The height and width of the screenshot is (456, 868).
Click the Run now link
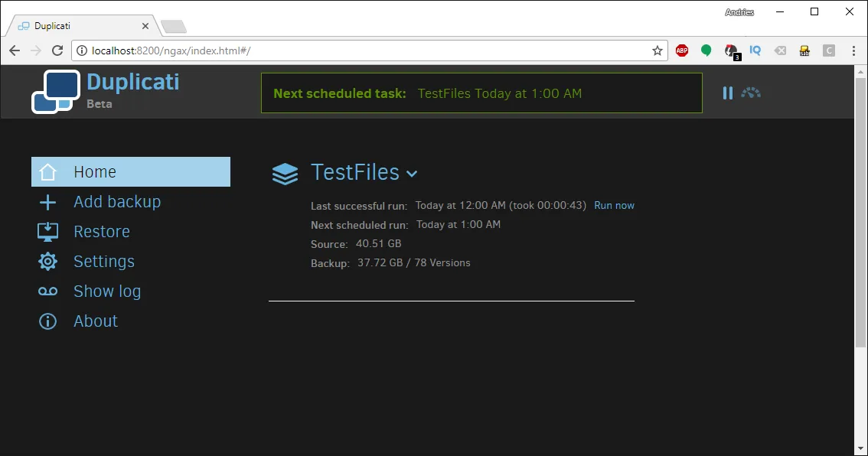[x=614, y=205]
